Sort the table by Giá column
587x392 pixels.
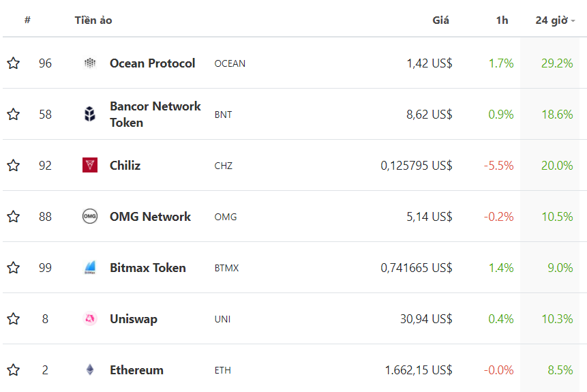tap(440, 20)
